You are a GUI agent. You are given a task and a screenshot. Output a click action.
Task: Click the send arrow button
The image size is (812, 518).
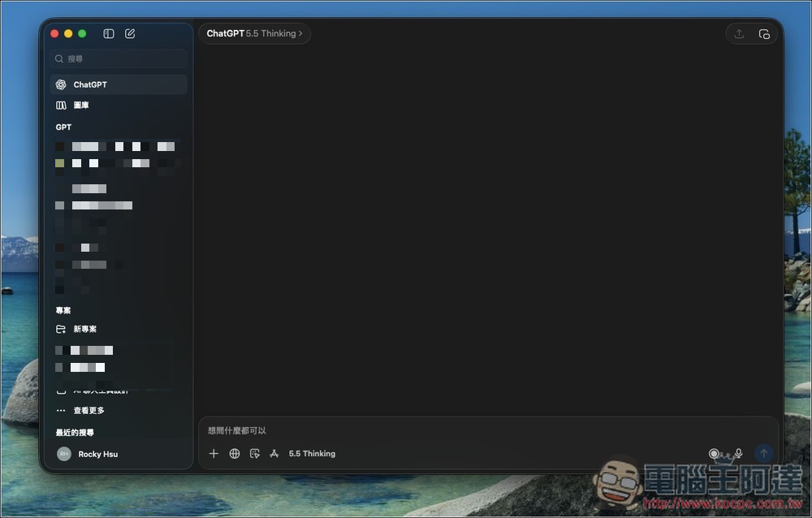[764, 454]
